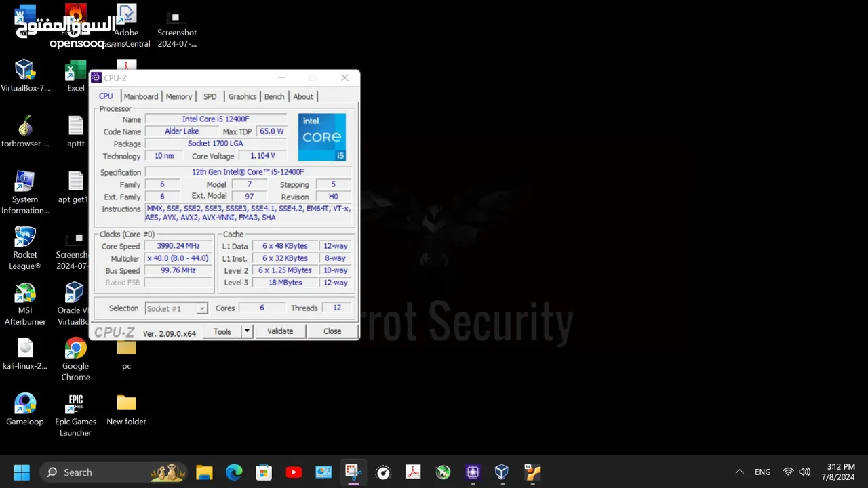Click the Socket 1700 LGA package value

click(x=216, y=144)
